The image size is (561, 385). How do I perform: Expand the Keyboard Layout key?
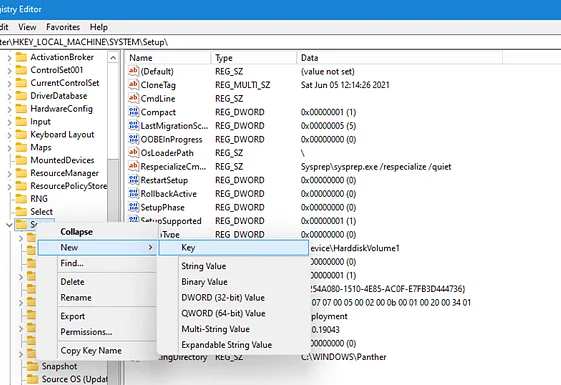pyautogui.click(x=9, y=135)
